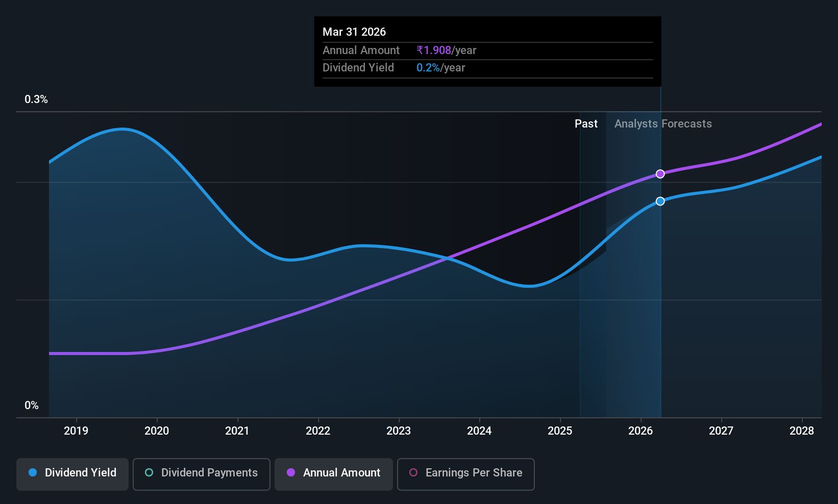Click the 2019 x-axis label
The height and width of the screenshot is (504, 838).
click(76, 431)
